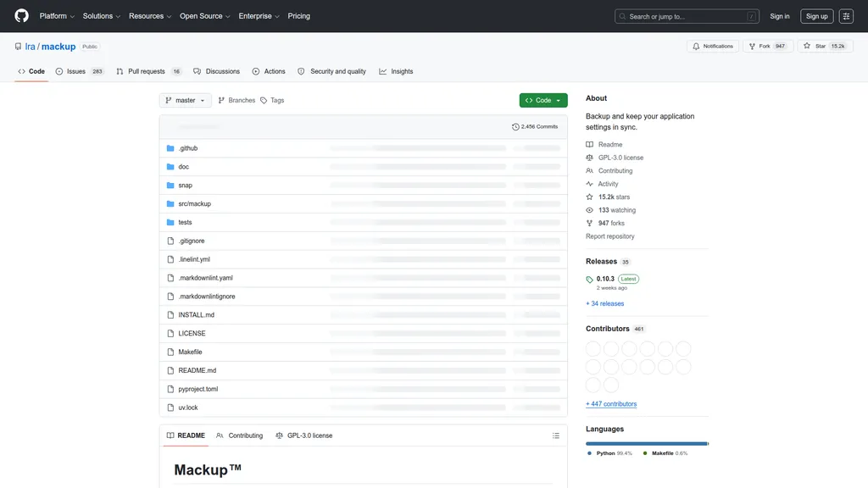Click the Sign in link
Viewport: 868px width, 488px height.
click(x=780, y=16)
